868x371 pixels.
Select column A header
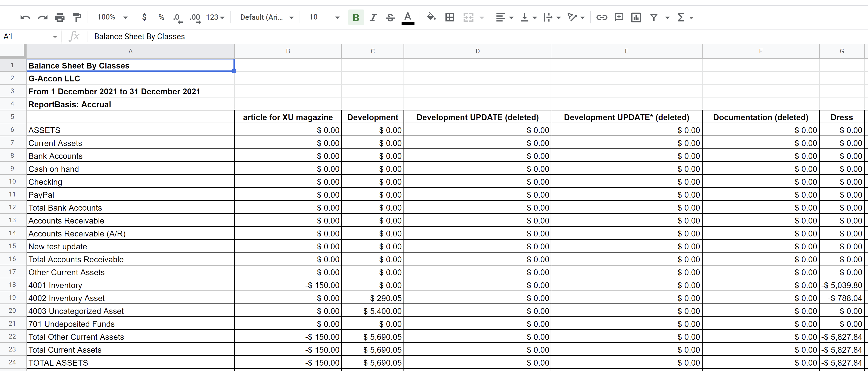coord(131,51)
